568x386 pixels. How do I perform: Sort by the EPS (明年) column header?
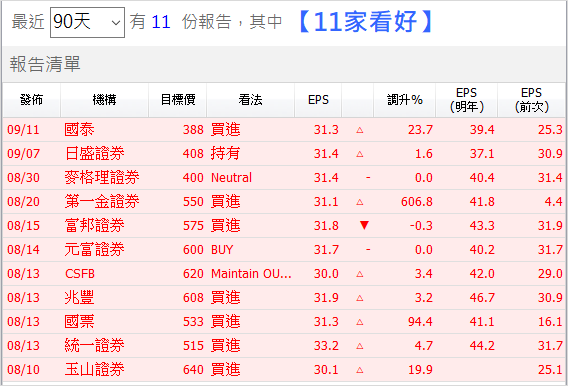pos(467,100)
